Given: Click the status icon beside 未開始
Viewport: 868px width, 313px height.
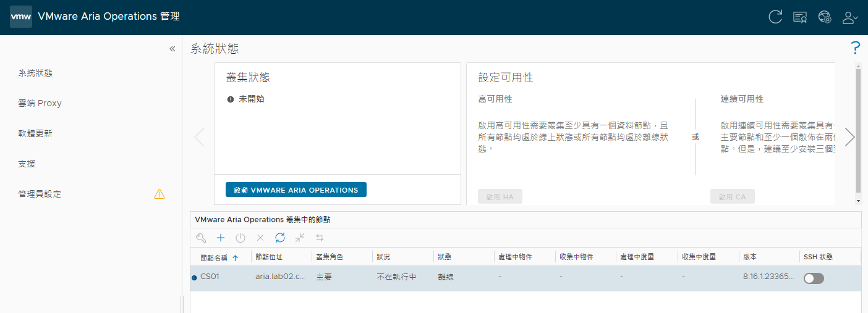Looking at the screenshot, I should point(230,99).
